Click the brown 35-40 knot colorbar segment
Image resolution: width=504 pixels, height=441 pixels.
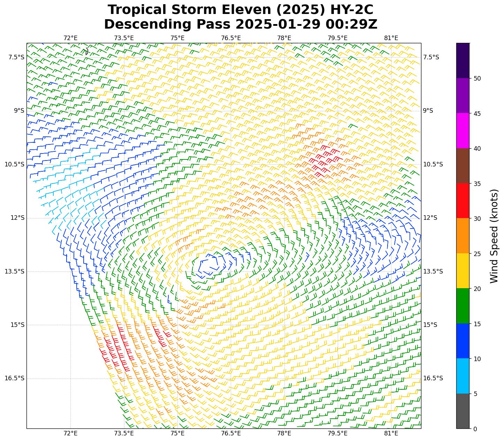point(463,166)
